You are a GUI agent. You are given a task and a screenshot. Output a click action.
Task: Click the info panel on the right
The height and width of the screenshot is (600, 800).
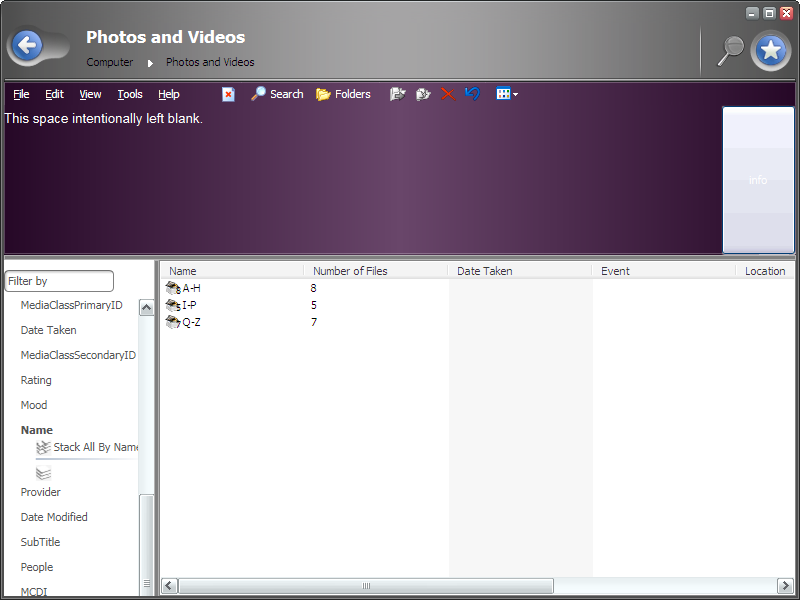(x=758, y=180)
